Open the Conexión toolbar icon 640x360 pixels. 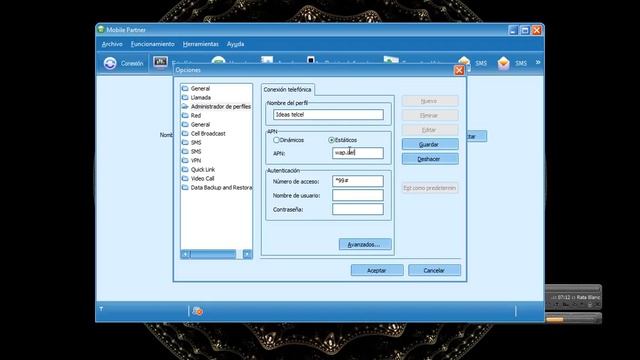110,63
